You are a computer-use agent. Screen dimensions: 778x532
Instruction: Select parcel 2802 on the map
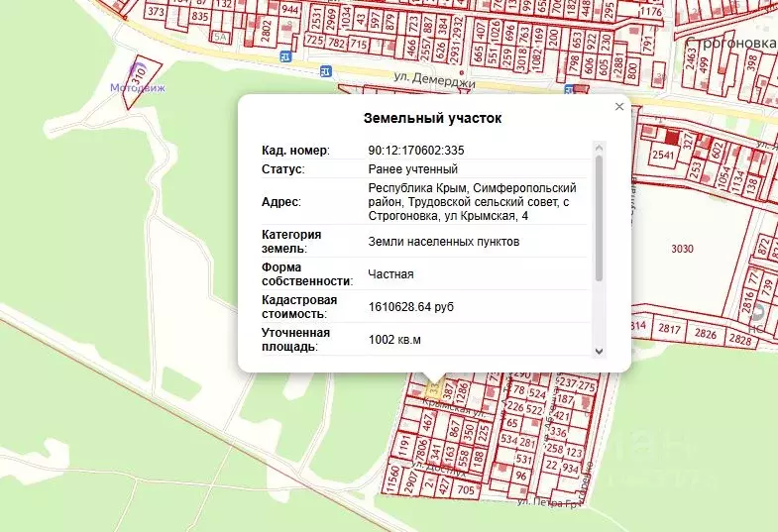[267, 30]
